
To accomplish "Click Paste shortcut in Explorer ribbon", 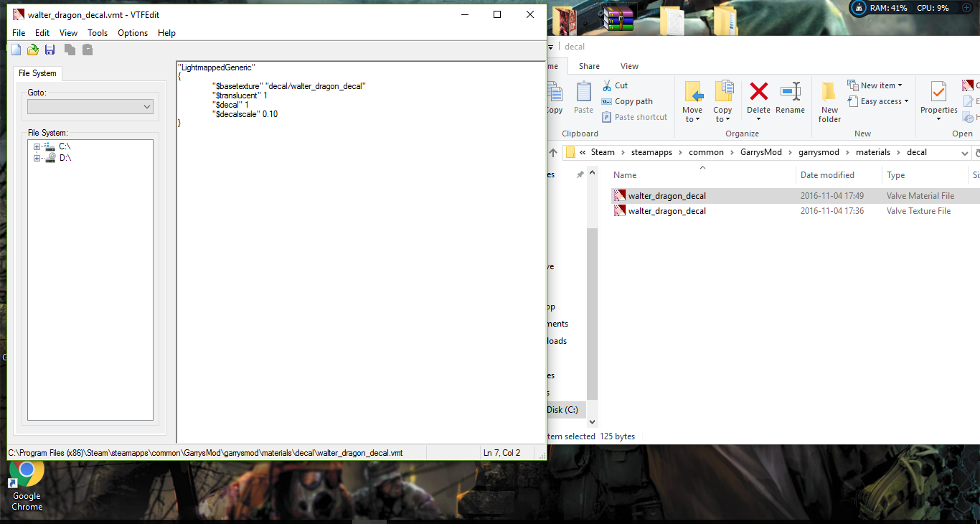I will pyautogui.click(x=634, y=117).
